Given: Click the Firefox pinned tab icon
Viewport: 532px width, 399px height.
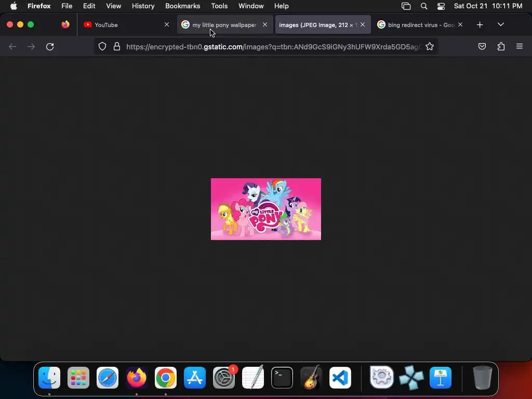Looking at the screenshot, I should pos(65,24).
